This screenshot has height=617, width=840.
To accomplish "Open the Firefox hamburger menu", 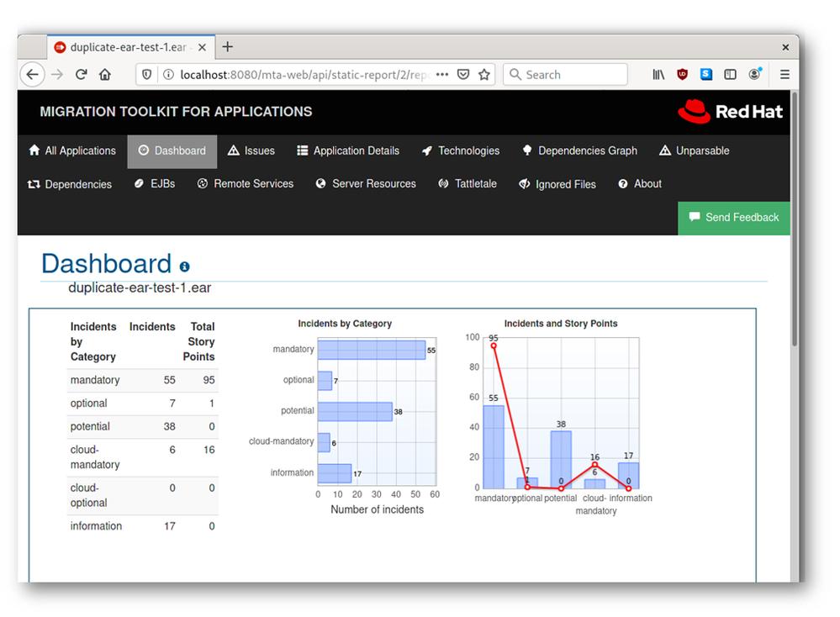I will click(x=785, y=75).
